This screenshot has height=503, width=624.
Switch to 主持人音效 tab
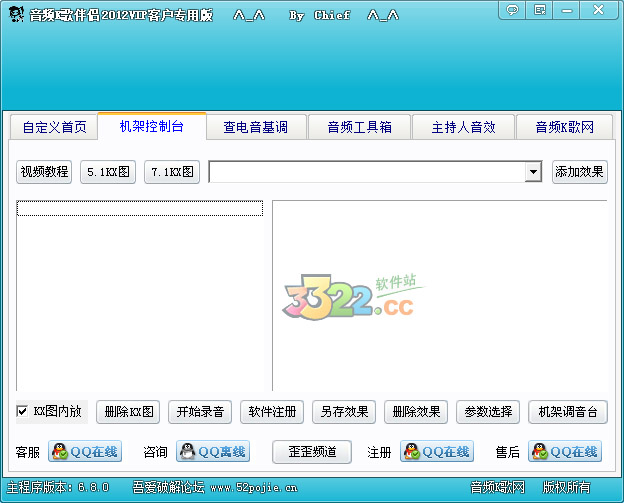point(464,127)
